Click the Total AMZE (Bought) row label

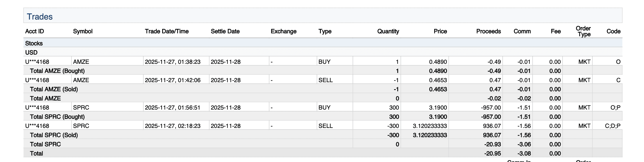57,71
